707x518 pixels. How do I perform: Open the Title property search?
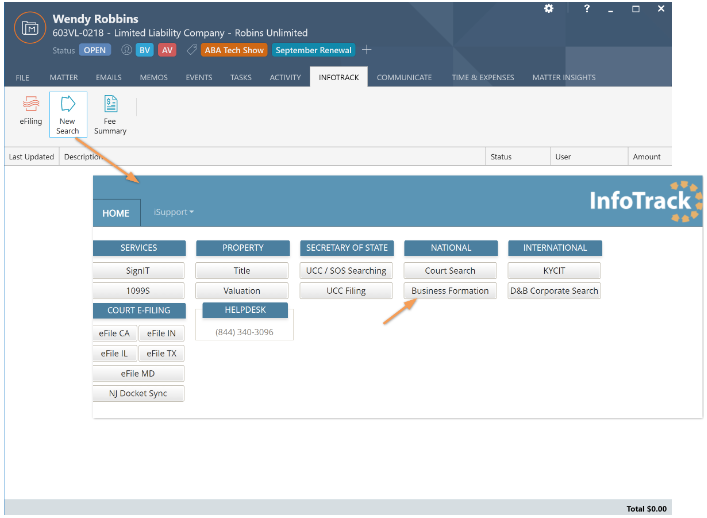pyautogui.click(x=242, y=270)
